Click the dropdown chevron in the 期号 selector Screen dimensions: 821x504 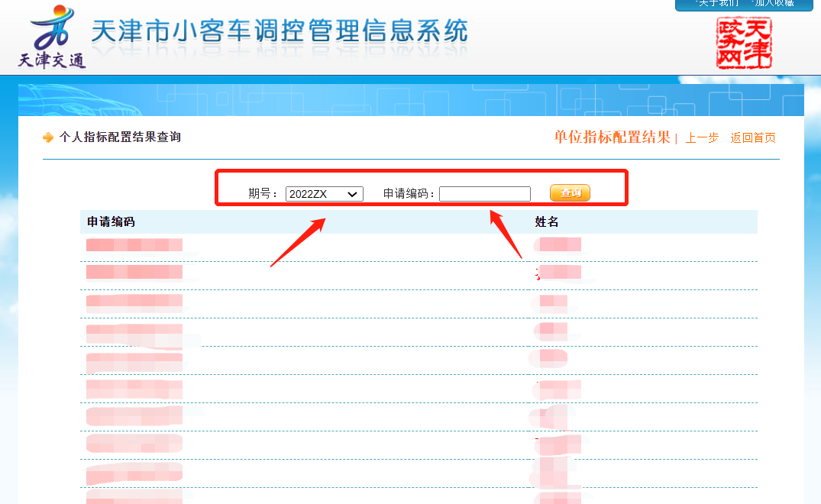pos(352,194)
